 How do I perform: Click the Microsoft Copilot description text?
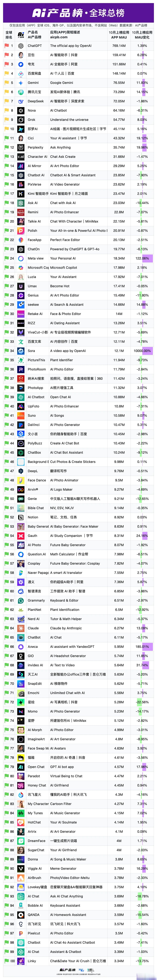point(64,267)
